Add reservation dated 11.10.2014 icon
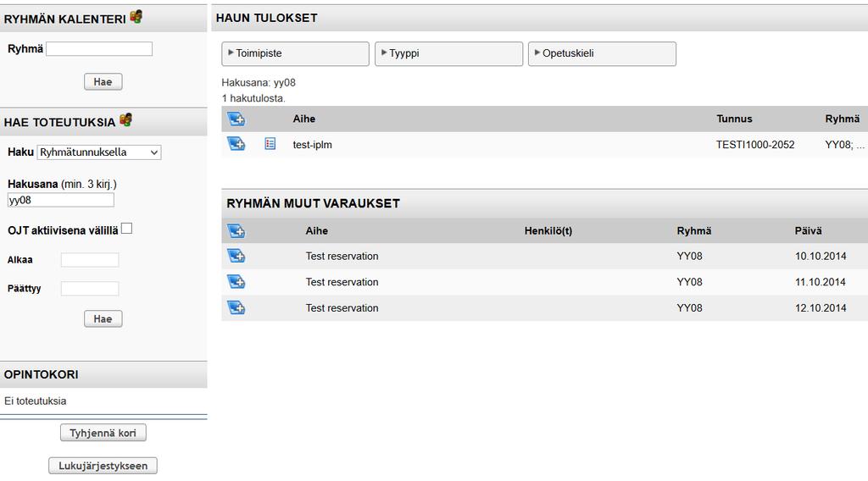This screenshot has height=481, width=868. tap(236, 282)
